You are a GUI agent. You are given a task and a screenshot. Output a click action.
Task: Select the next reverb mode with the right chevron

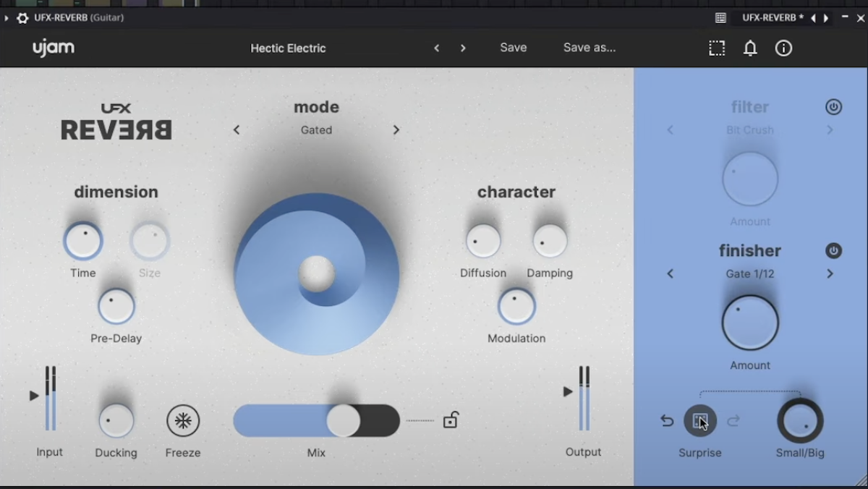click(x=396, y=129)
